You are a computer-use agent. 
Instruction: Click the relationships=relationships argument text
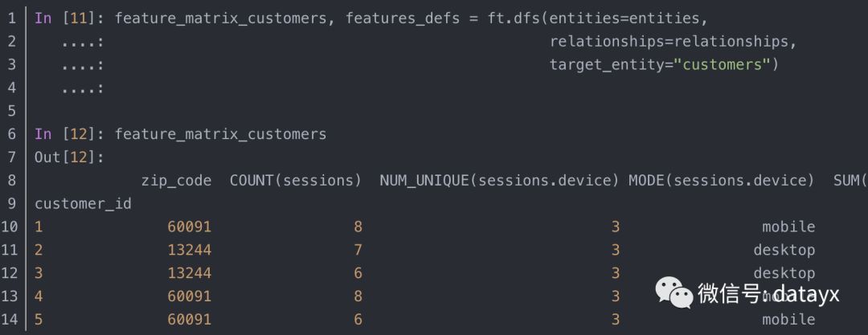click(x=673, y=42)
